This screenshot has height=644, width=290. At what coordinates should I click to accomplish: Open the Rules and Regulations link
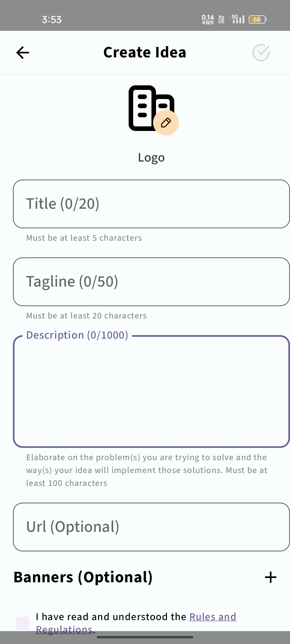213,617
